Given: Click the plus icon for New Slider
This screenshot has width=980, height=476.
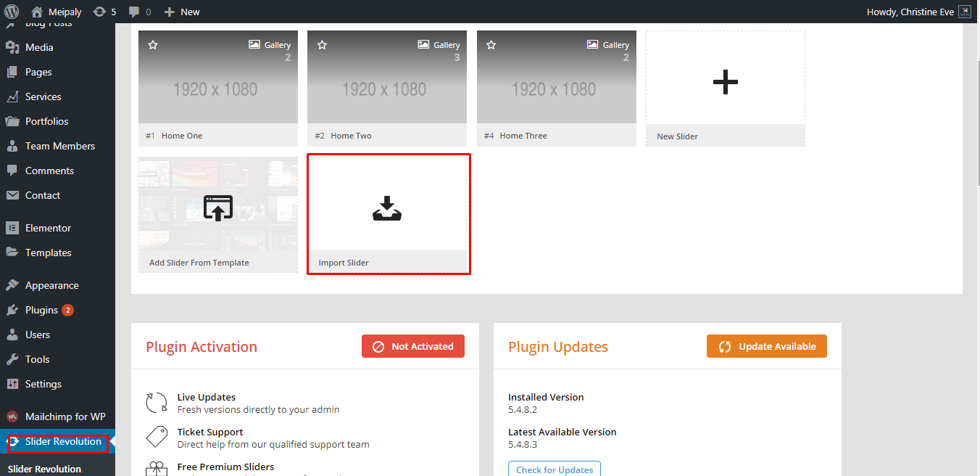Looking at the screenshot, I should (726, 82).
